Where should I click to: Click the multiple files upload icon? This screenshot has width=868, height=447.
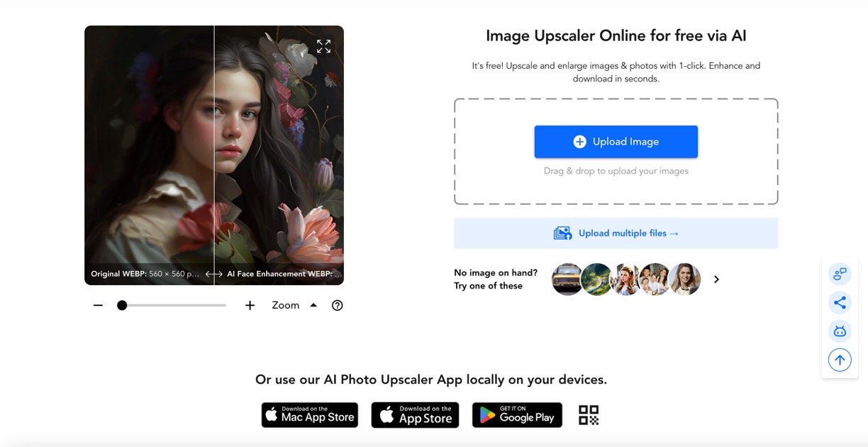coord(562,232)
